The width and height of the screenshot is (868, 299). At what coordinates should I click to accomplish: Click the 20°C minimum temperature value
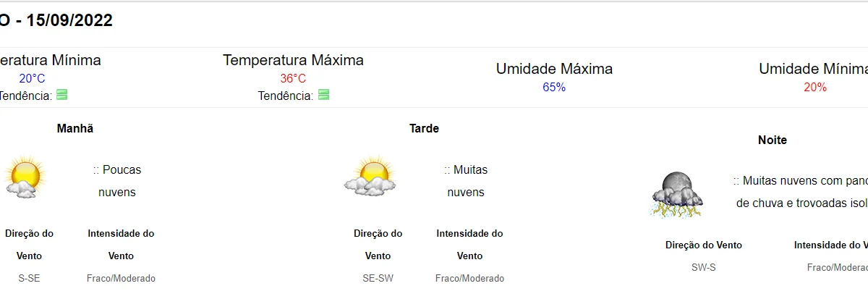(x=32, y=78)
